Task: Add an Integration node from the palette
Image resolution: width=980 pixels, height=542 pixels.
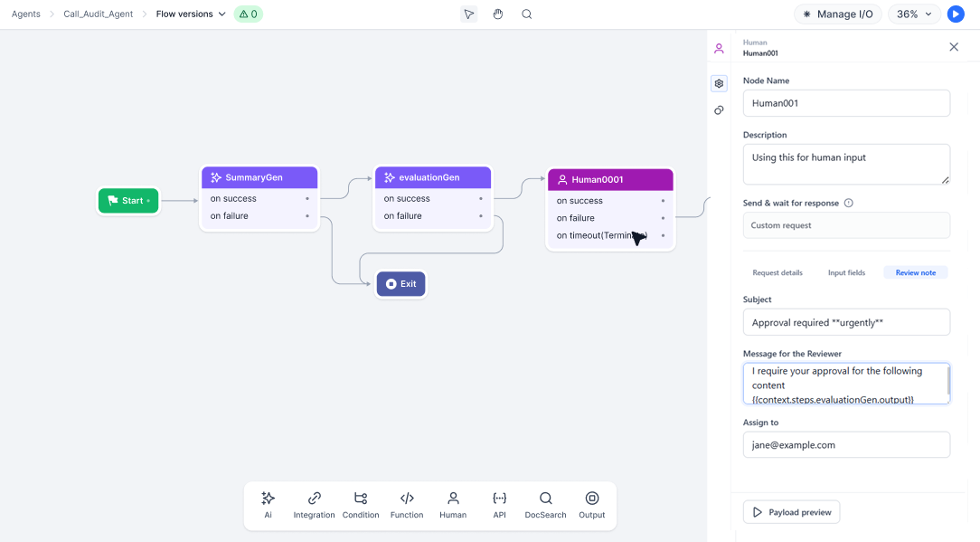Action: point(314,505)
